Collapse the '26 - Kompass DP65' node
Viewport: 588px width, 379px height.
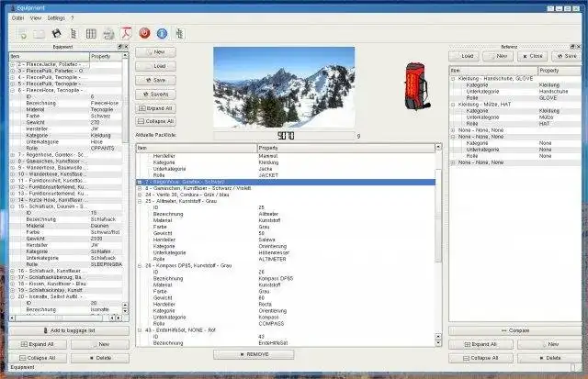tap(140, 265)
